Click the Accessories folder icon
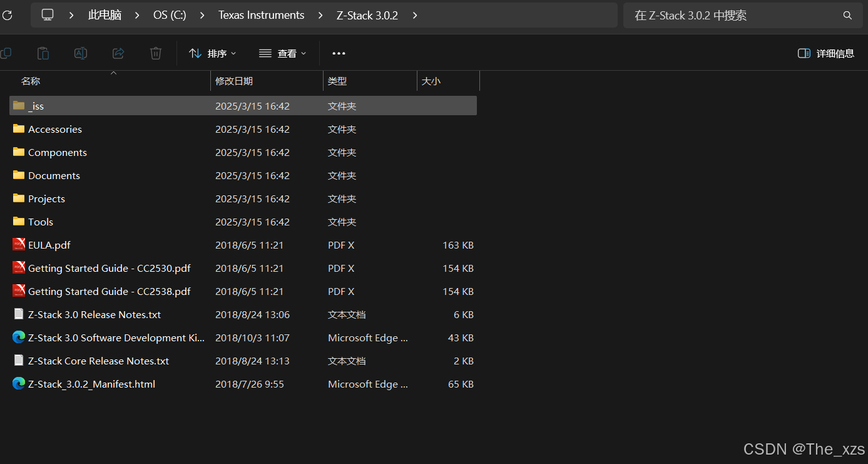The height and width of the screenshot is (464, 868). pyautogui.click(x=19, y=128)
